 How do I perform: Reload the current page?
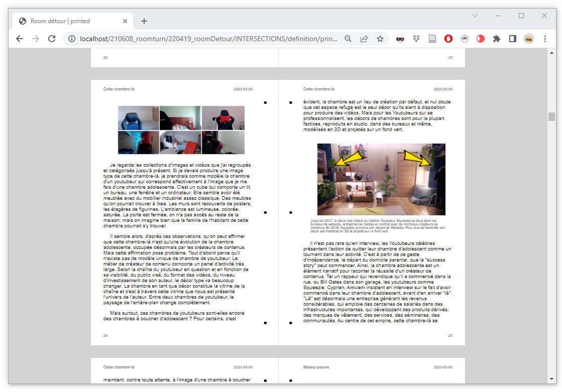51,39
